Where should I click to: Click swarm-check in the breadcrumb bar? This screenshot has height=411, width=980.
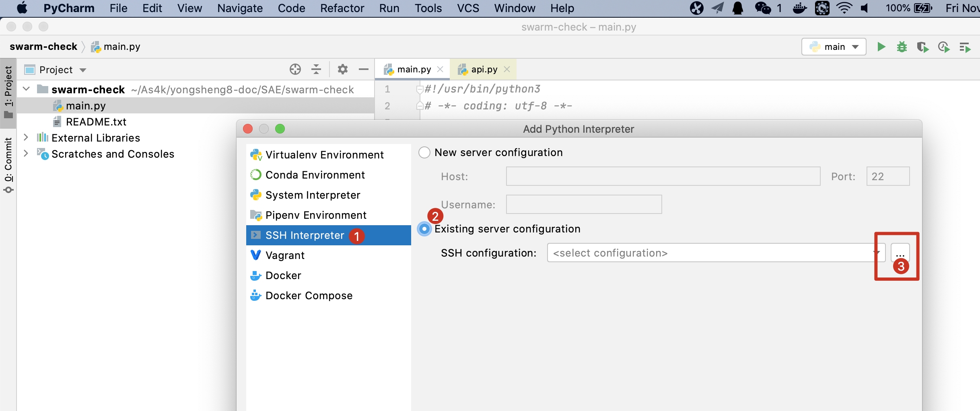43,47
